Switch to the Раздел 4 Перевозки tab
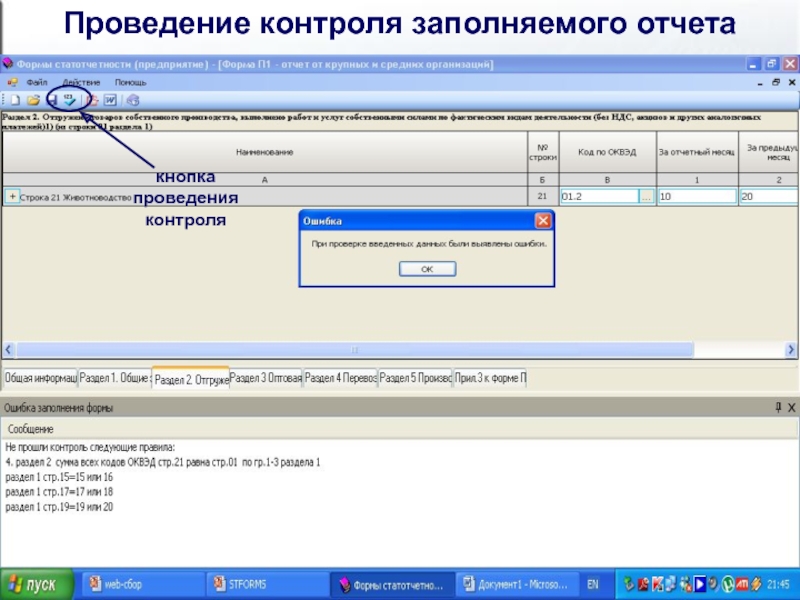This screenshot has height=600, width=800. coord(340,378)
